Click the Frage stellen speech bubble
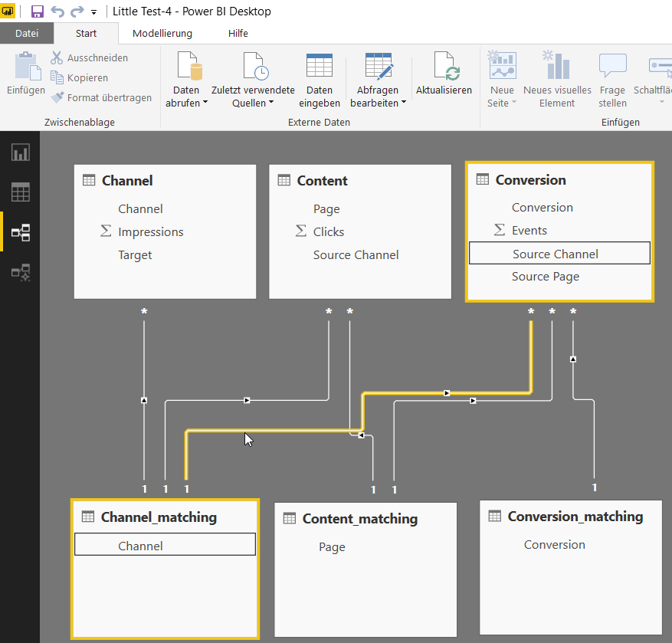 coord(612,65)
